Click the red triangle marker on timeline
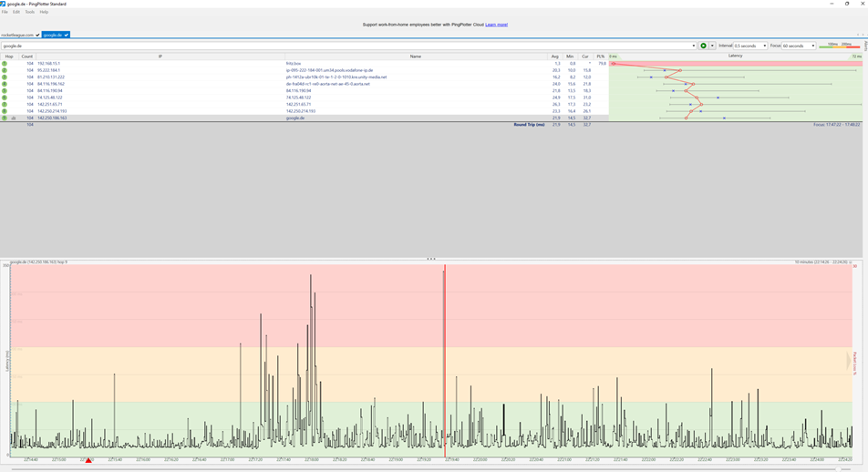The width and height of the screenshot is (868, 472). (88, 461)
